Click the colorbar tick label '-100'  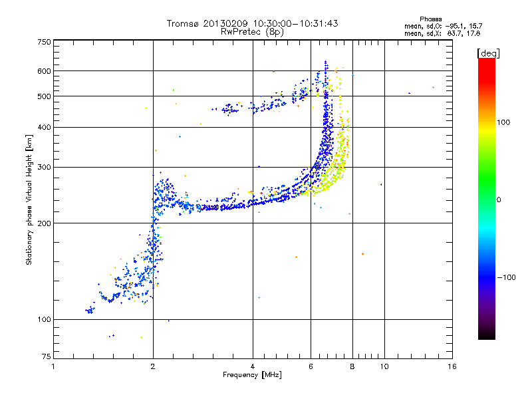(x=506, y=277)
